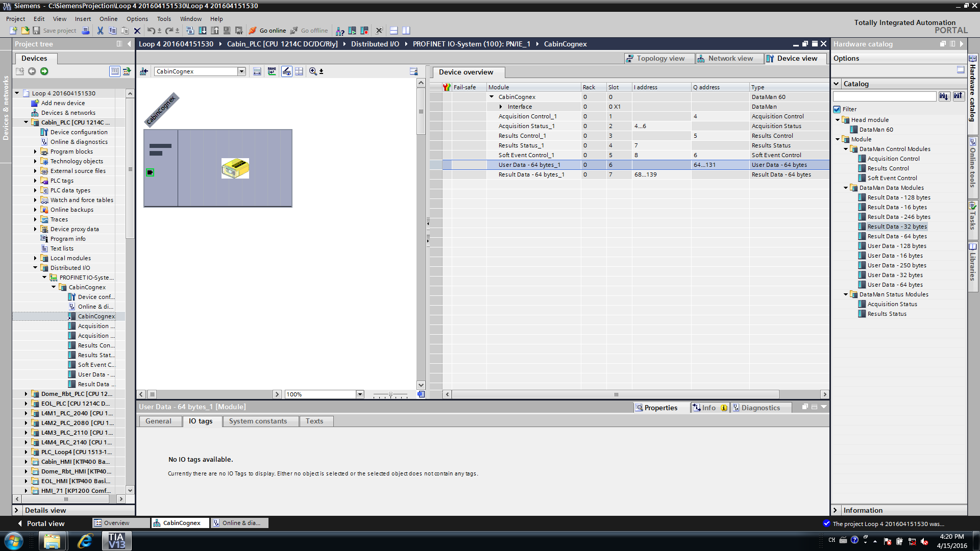The height and width of the screenshot is (551, 980).
Task: Collapse DataMan Data Modules catalog folder
Action: click(846, 188)
